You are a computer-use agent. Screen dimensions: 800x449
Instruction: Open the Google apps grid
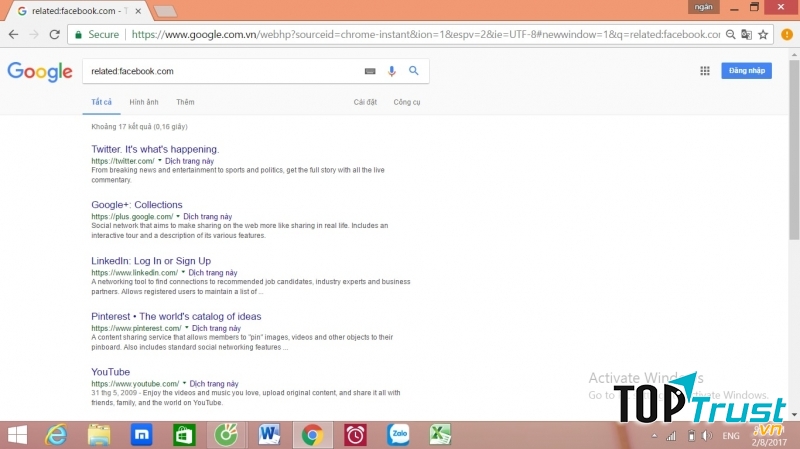(705, 71)
